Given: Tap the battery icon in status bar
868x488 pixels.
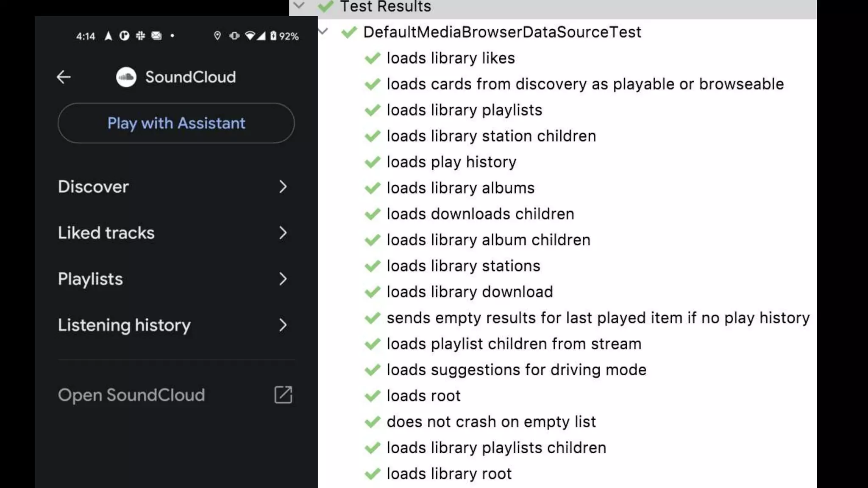Looking at the screenshot, I should click(273, 36).
